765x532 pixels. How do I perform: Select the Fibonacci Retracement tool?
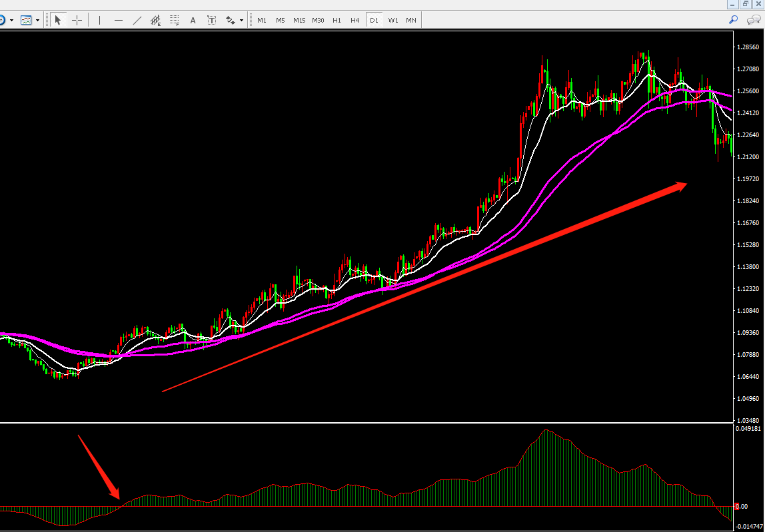[x=174, y=21]
